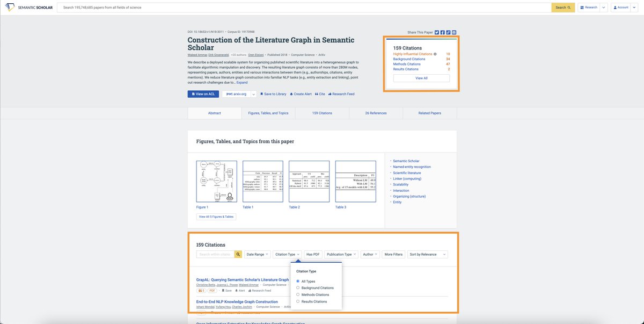Click the citation count badge on GrapAL
This screenshot has height=324, width=644.
tap(201, 291)
